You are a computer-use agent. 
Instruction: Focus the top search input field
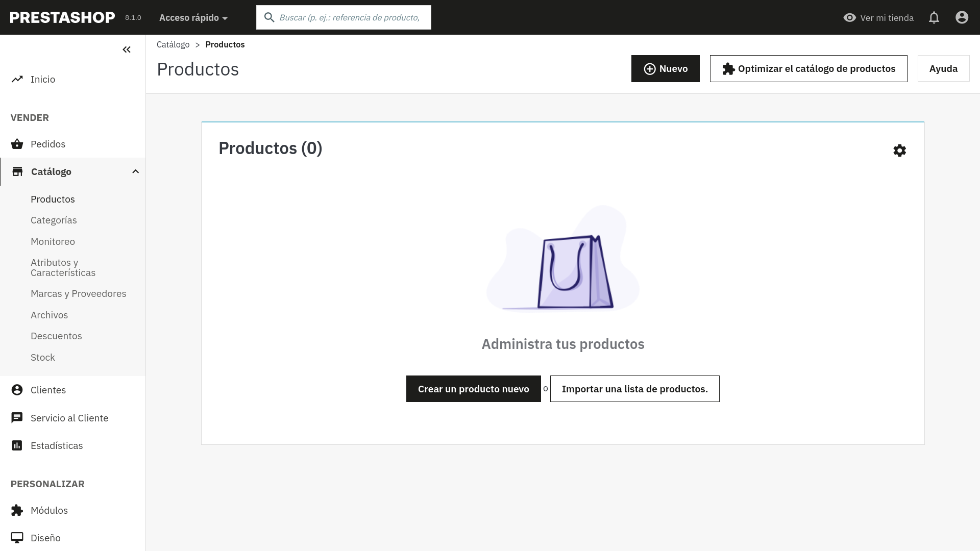(x=350, y=18)
